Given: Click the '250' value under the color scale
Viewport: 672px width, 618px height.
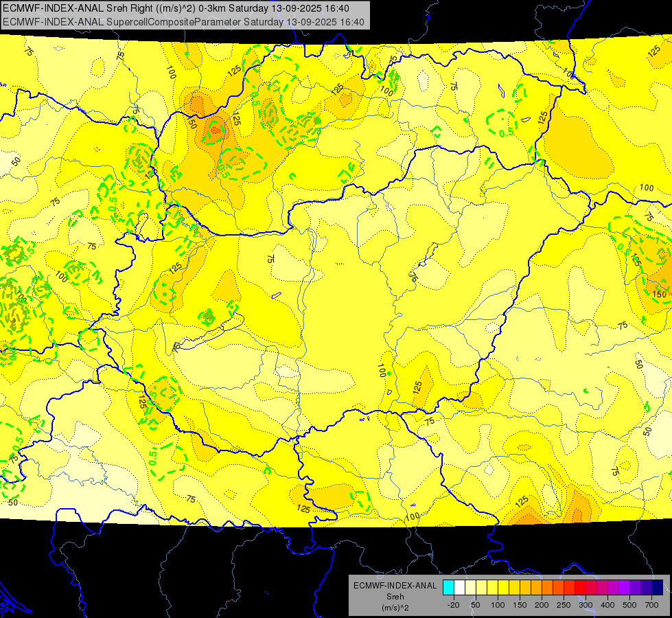Looking at the screenshot, I should coord(564,605).
